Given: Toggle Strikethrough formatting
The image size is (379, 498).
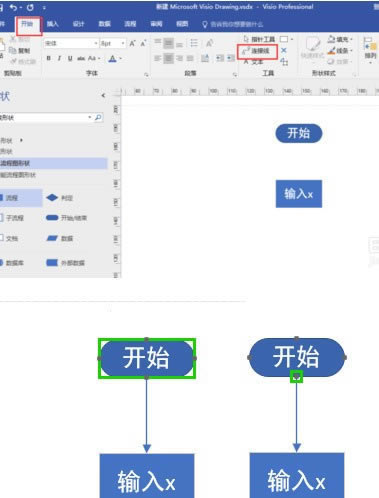Looking at the screenshot, I should [x=81, y=58].
